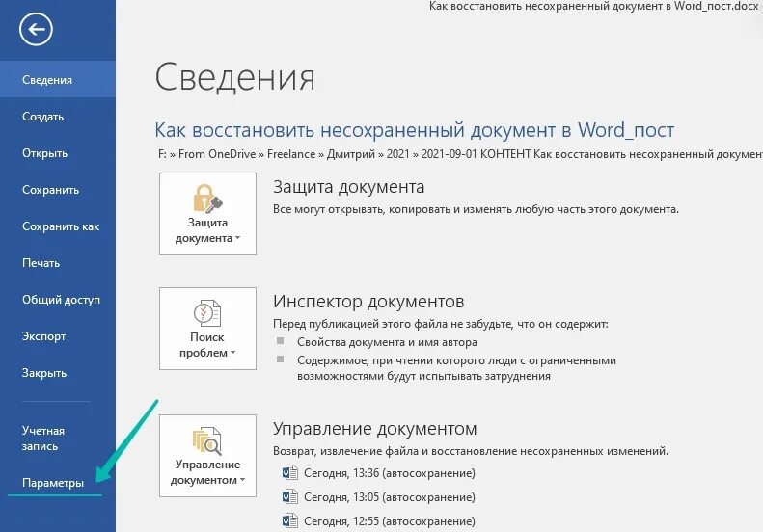
Task: Click the Check for Issues checklist icon
Action: 207,313
